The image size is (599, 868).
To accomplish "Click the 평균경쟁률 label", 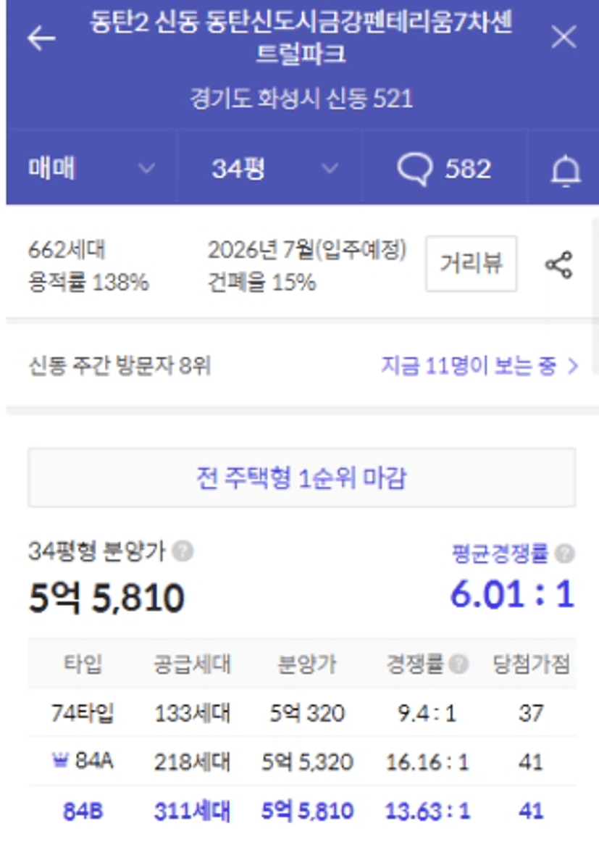I will coord(499,554).
